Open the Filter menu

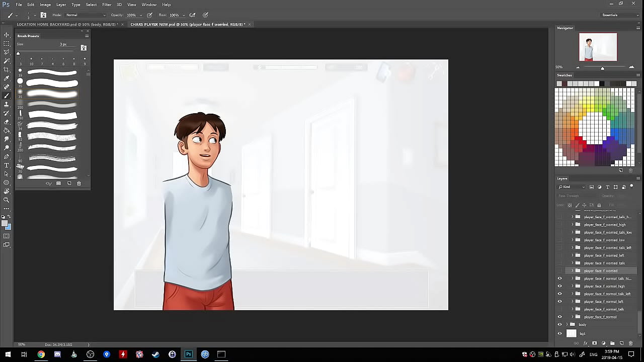pos(107,5)
